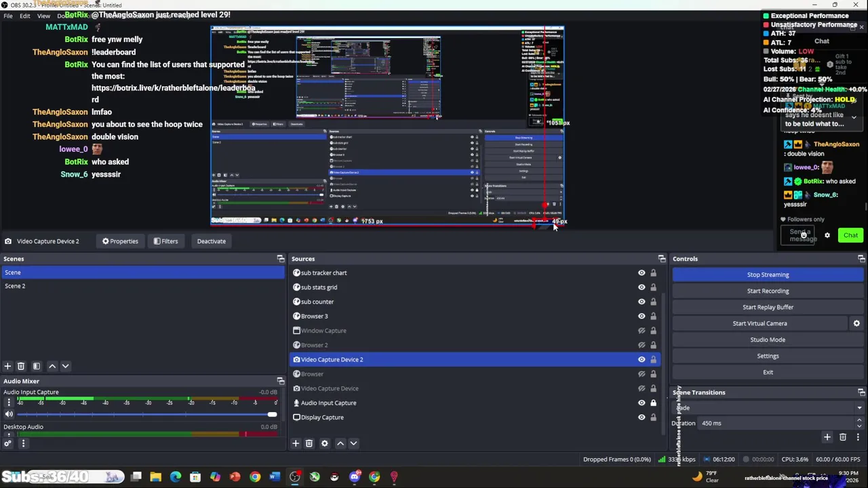This screenshot has width=868, height=488.
Task: Hide Video Capture Device 2 source
Action: coord(642,359)
